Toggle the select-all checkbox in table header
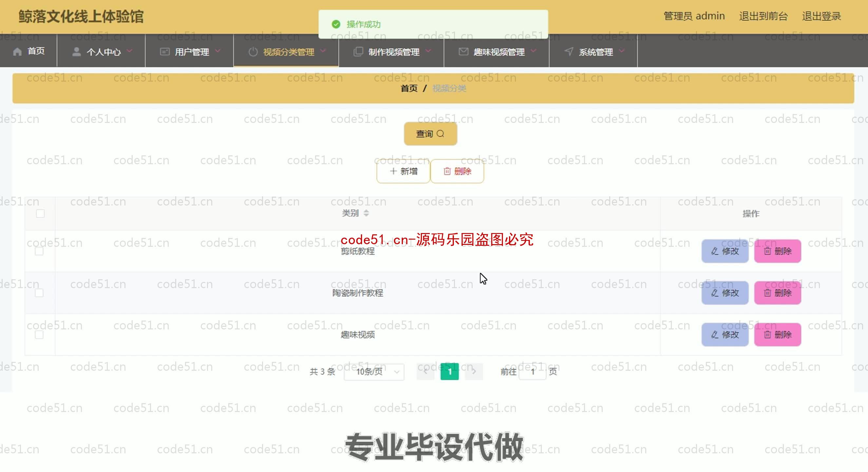 point(40,213)
